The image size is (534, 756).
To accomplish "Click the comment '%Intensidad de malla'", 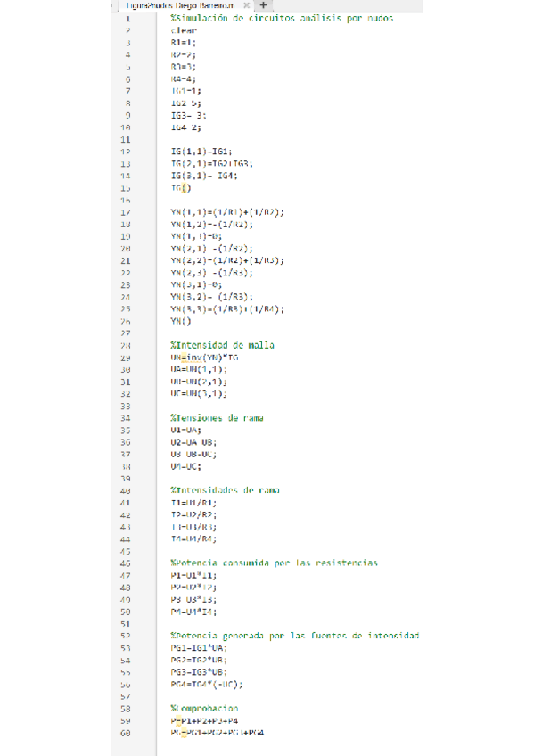I will pos(222,345).
